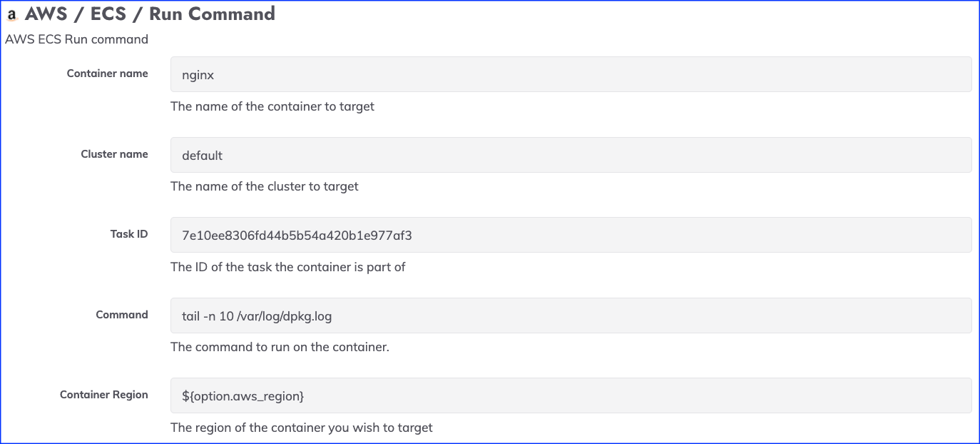This screenshot has width=980, height=444.
Task: Click 'The command to run on the container' text
Action: tap(280, 347)
